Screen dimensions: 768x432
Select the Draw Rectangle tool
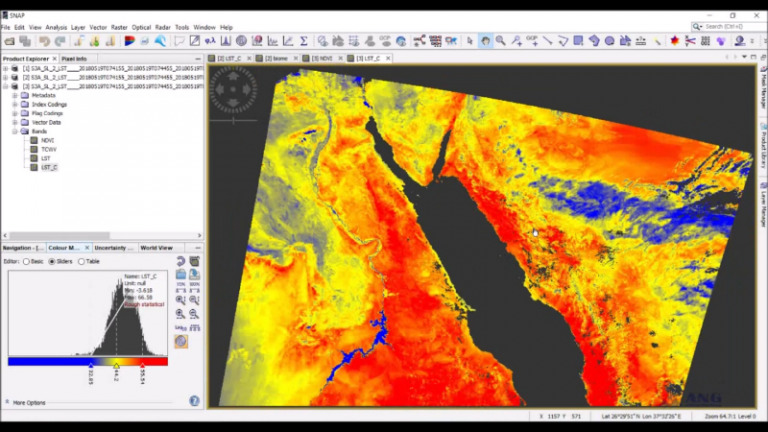tap(578, 41)
